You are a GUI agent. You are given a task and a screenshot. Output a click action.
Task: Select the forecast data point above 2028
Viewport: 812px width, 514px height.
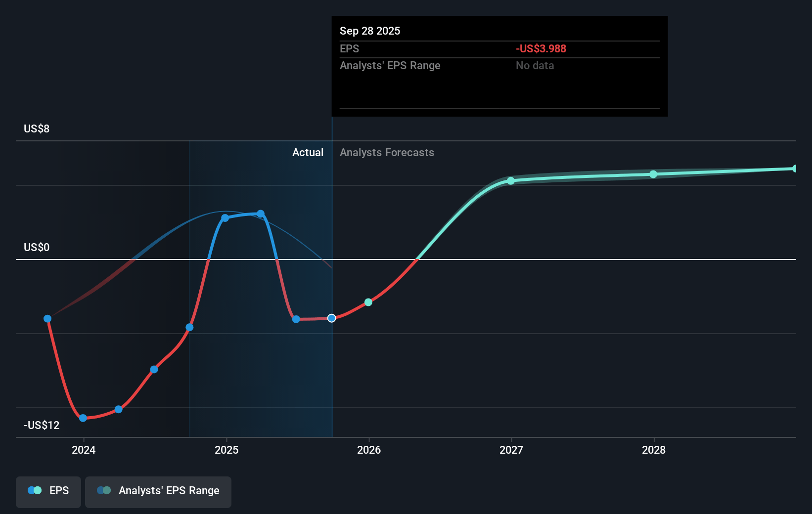tap(653, 174)
